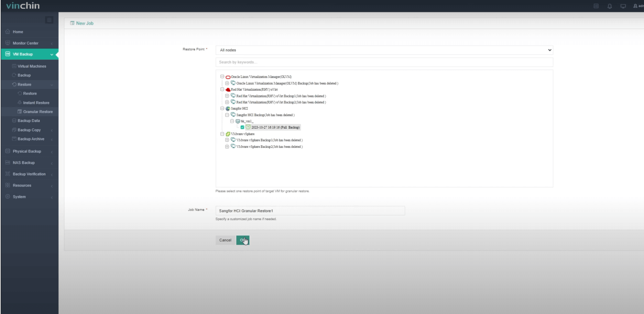
Task: Click the Sangfor HCI Backup job icon
Action: coord(233,115)
